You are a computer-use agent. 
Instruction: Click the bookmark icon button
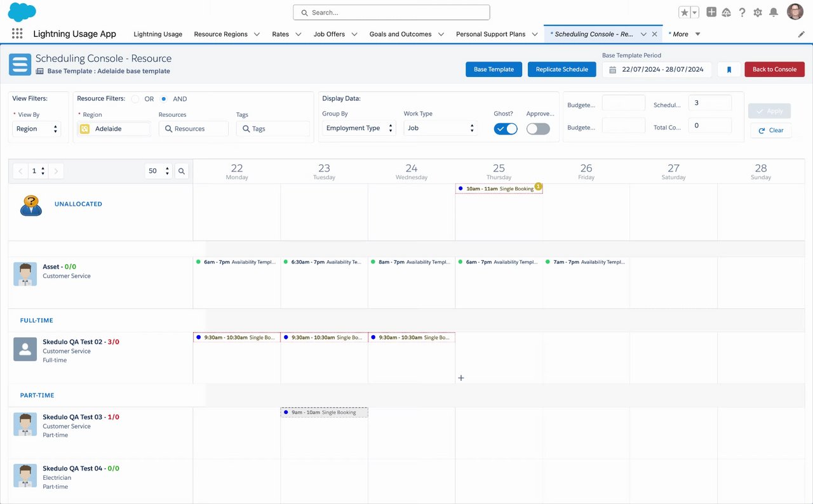[x=729, y=69]
